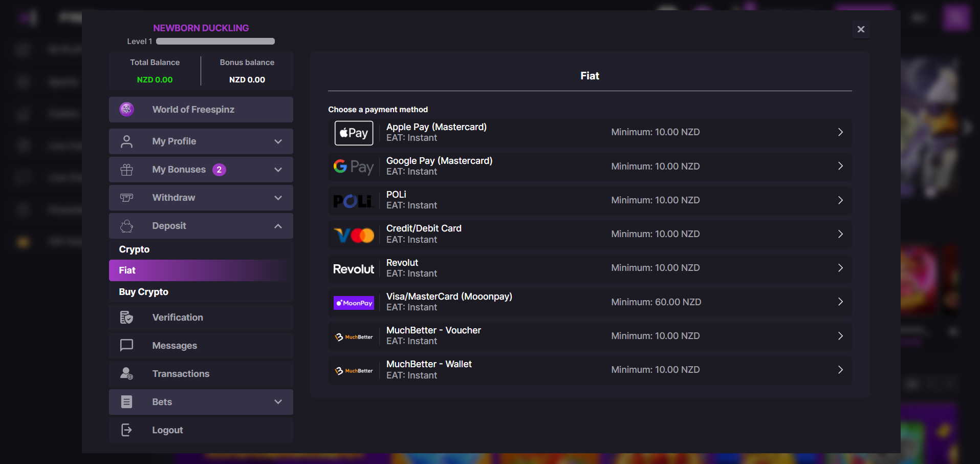The height and width of the screenshot is (464, 980).
Task: Choose POLi payment method
Action: [x=590, y=200]
